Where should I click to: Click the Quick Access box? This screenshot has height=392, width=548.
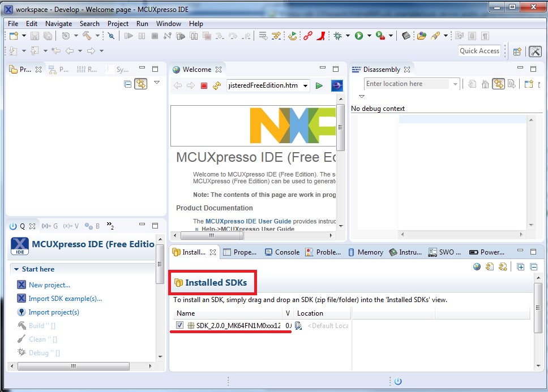point(479,51)
